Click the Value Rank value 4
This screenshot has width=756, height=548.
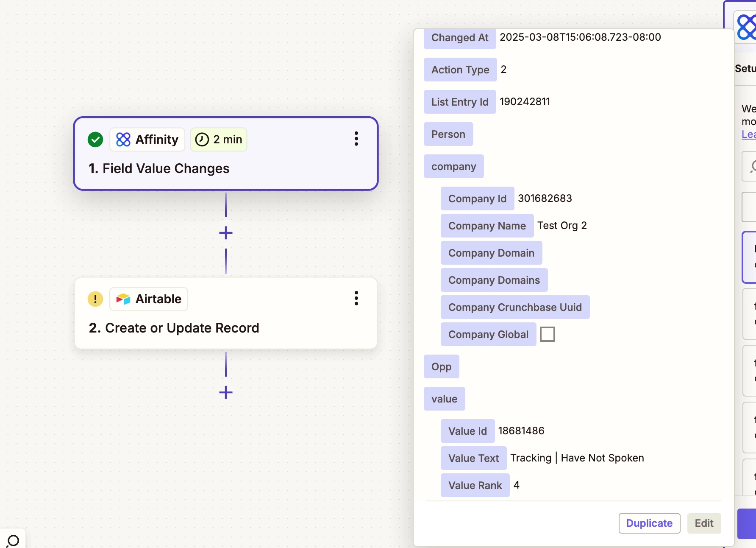(x=517, y=485)
